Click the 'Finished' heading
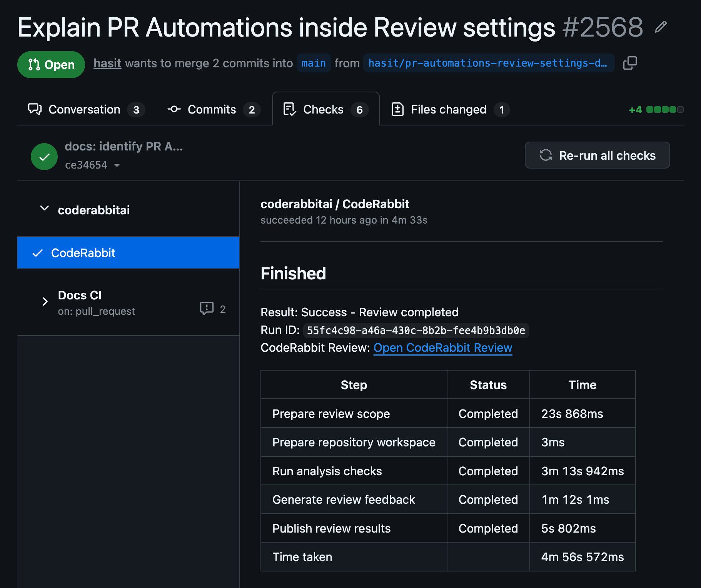 point(293,274)
